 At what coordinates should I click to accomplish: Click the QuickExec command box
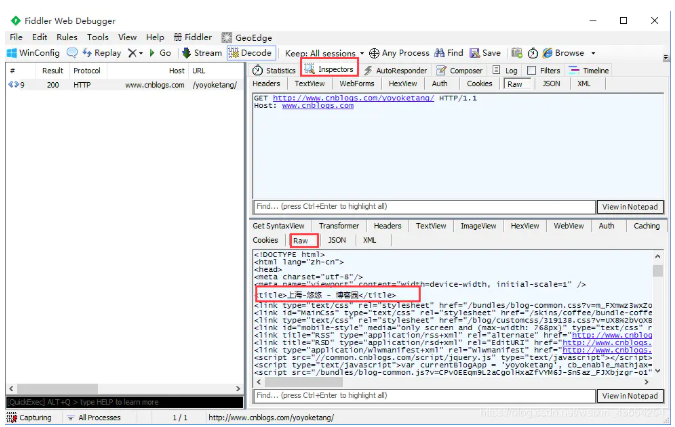tap(124, 402)
